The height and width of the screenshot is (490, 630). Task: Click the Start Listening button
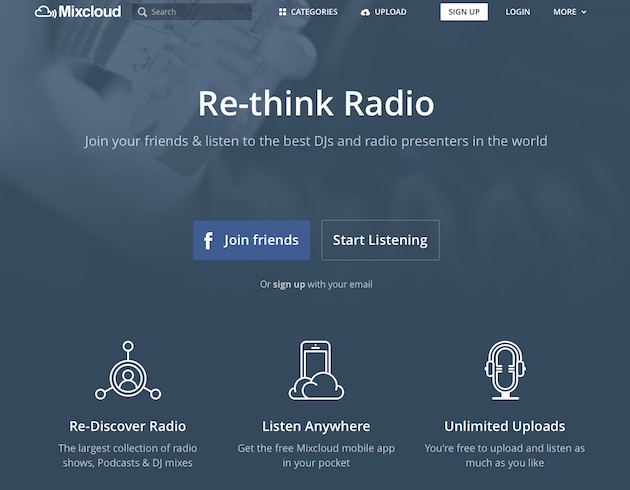click(380, 240)
